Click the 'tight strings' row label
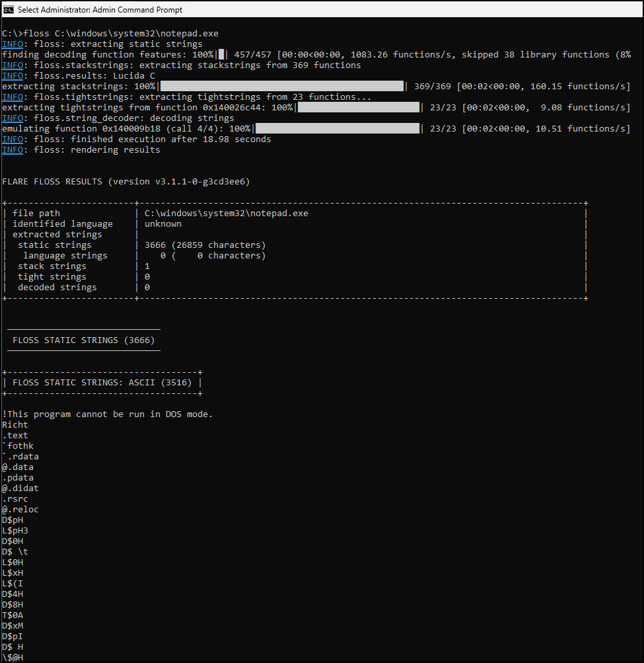The height and width of the screenshot is (663, 644). click(52, 276)
